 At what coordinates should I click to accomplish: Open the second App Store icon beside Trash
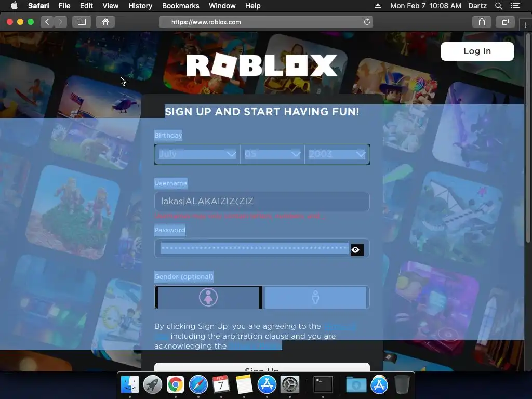379,384
